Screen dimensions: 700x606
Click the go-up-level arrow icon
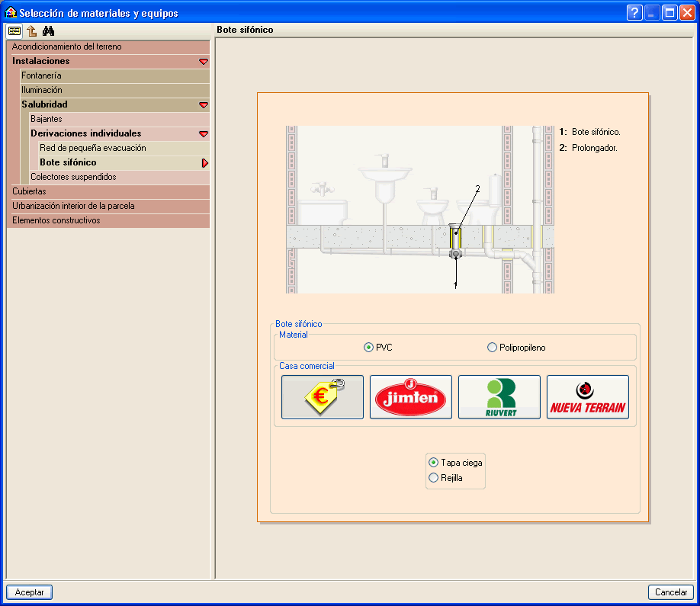[31, 30]
